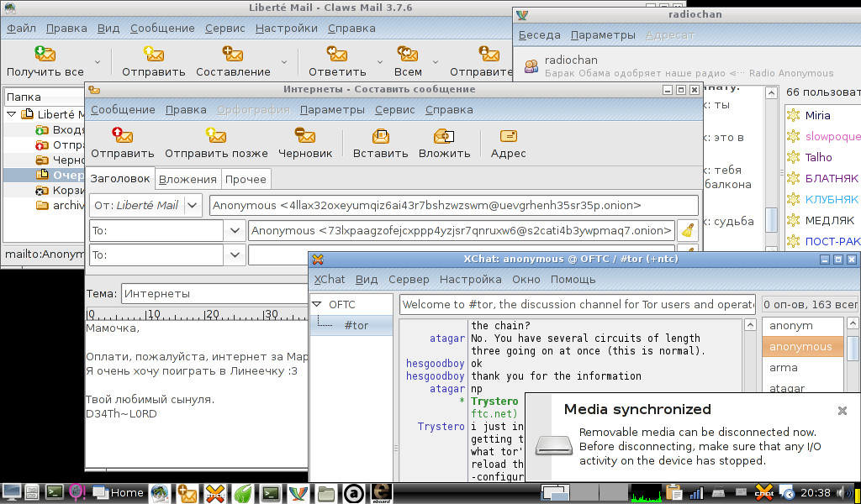Click the removable drive icon in notification
Screen dimensions: 861x504
tap(554, 444)
